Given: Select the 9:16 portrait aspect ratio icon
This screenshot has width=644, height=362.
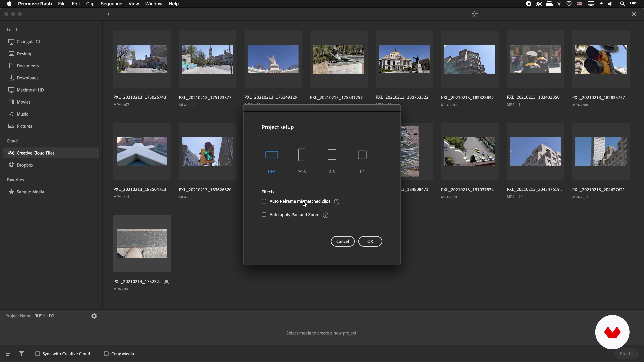Looking at the screenshot, I should [302, 155].
